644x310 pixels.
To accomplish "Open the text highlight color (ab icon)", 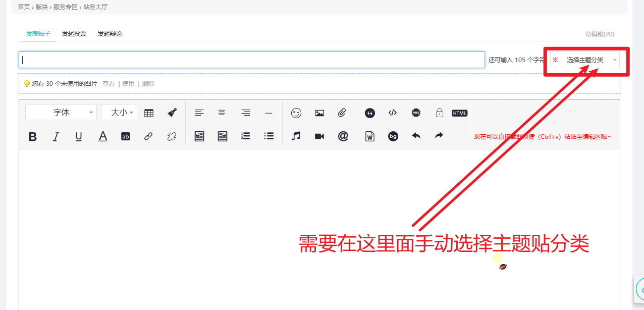I will 126,136.
